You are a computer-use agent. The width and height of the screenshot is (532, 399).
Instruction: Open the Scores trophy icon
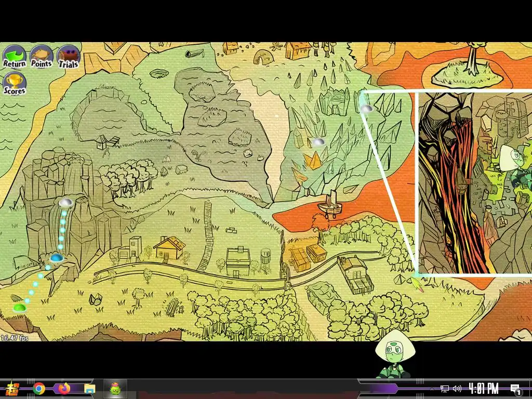14,84
